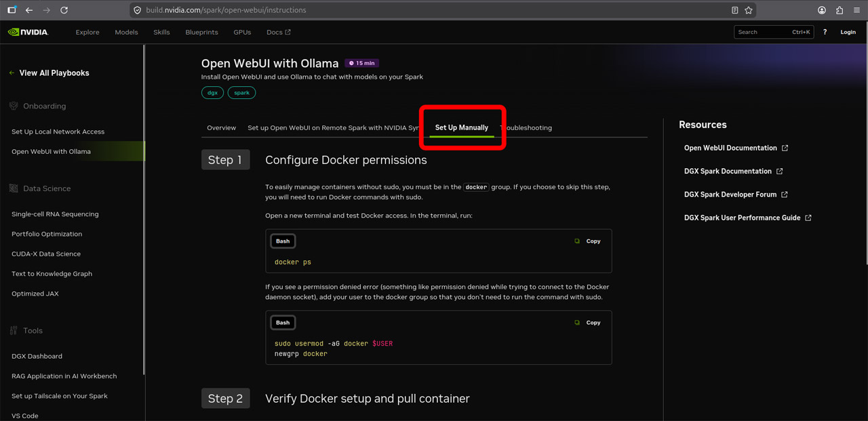Image resolution: width=868 pixels, height=421 pixels.
Task: Open the Docs link in navbar
Action: coord(279,32)
